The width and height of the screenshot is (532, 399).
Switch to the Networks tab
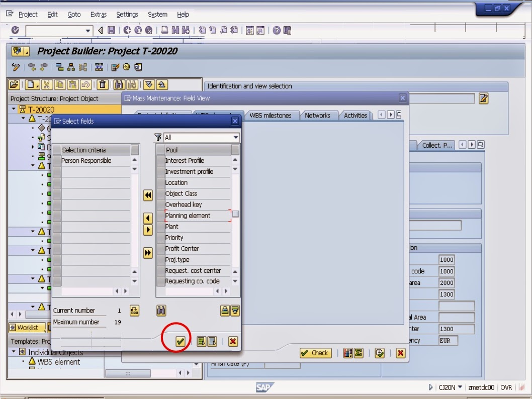[318, 115]
